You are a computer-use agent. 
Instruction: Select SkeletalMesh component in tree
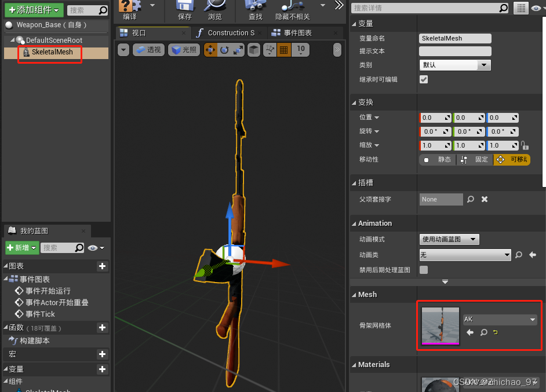coord(56,53)
